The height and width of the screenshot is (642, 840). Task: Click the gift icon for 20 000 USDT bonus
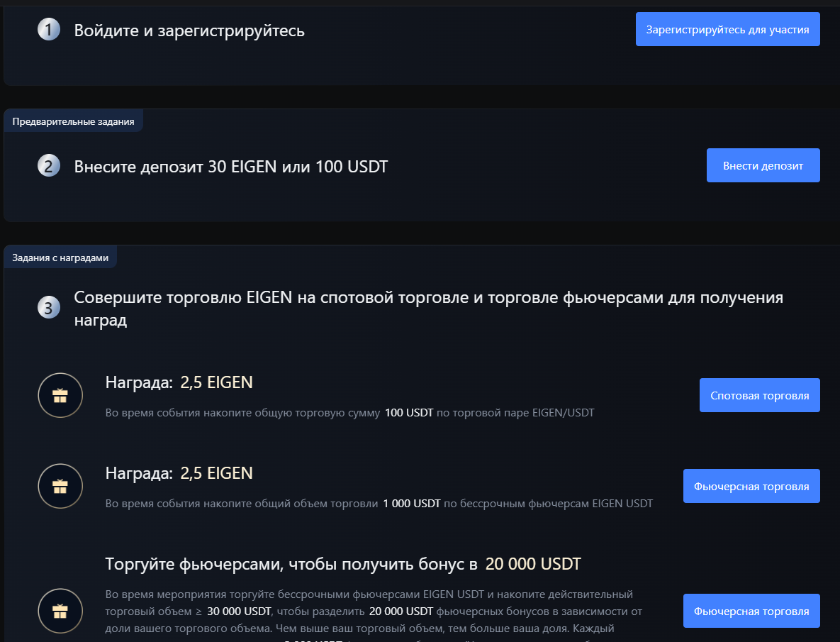[x=60, y=611]
